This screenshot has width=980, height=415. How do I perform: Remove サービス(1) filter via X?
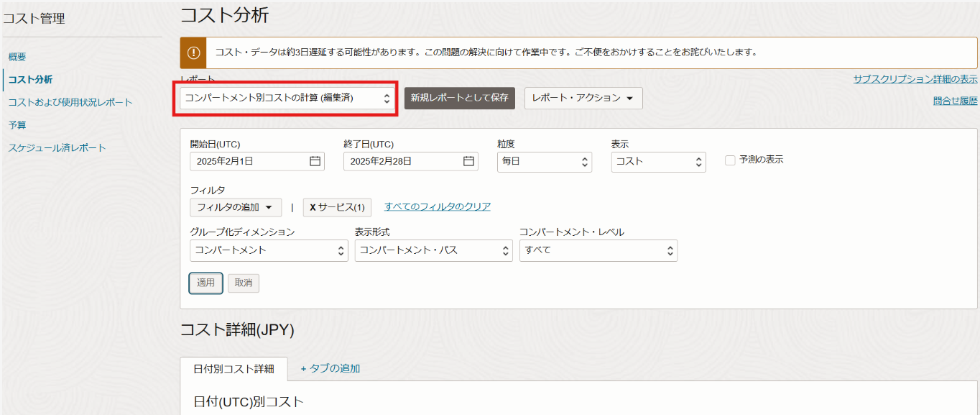point(313,207)
